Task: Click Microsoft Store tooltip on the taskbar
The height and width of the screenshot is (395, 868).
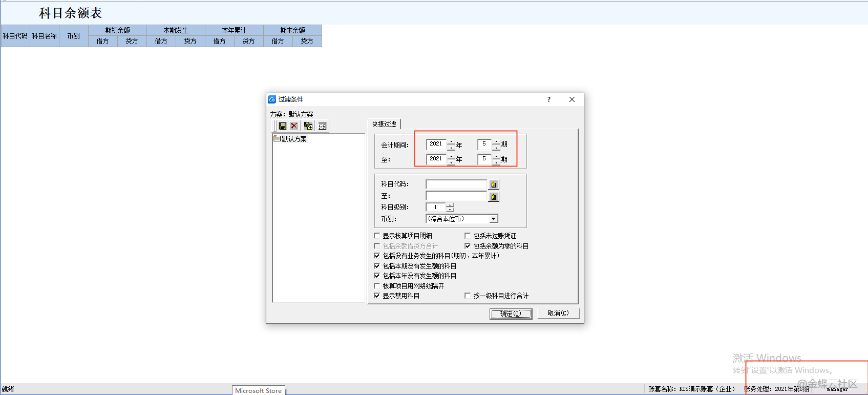Action: click(259, 390)
